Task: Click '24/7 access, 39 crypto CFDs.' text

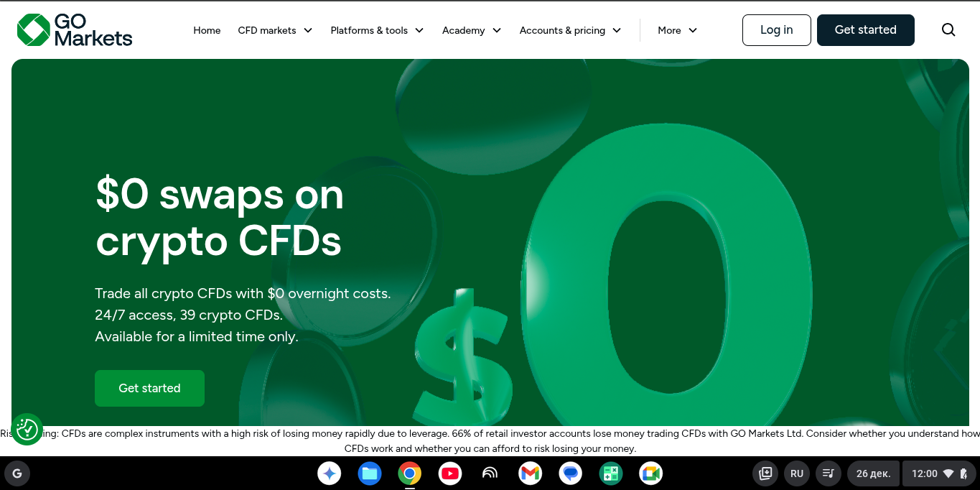Action: (x=189, y=315)
